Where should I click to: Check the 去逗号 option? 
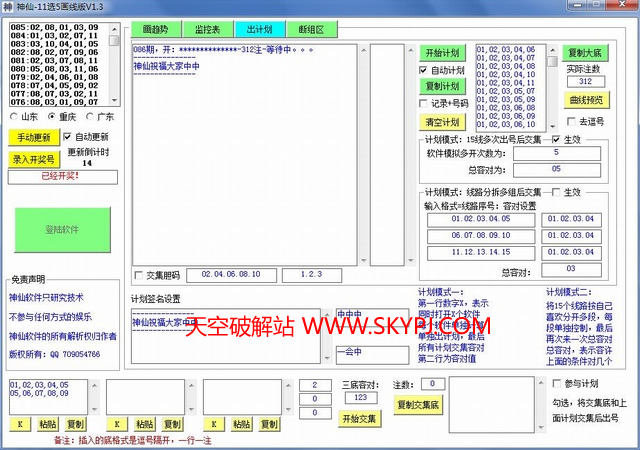(571, 121)
